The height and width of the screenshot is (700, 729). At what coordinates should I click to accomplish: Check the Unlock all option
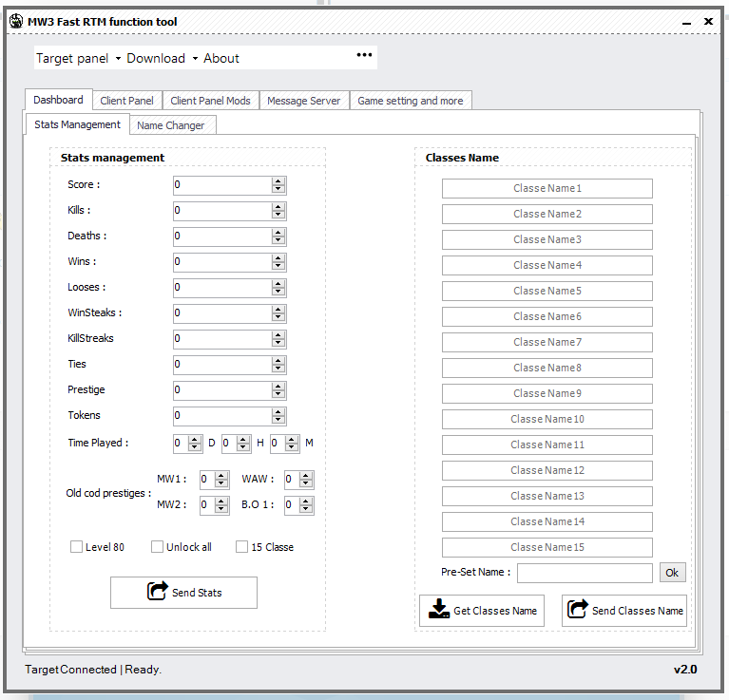(157, 547)
